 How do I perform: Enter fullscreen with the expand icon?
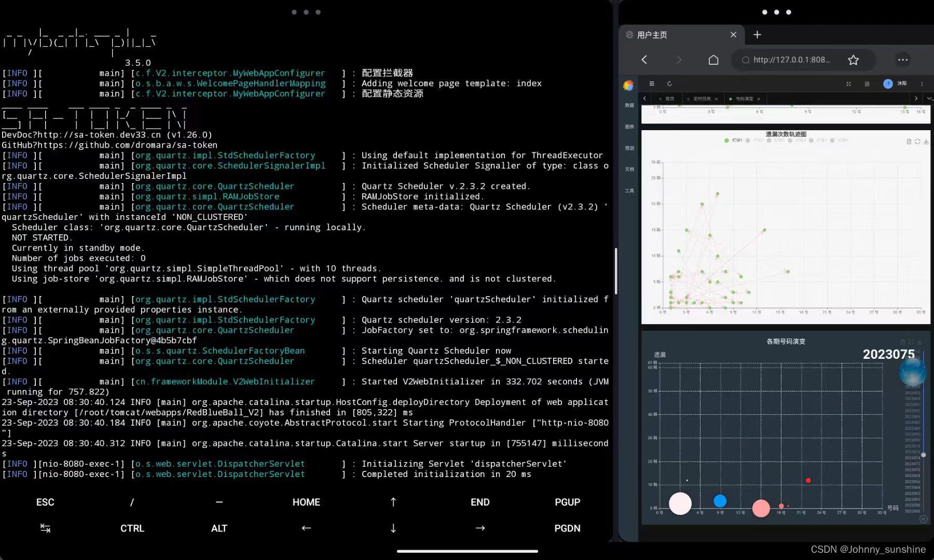848,83
